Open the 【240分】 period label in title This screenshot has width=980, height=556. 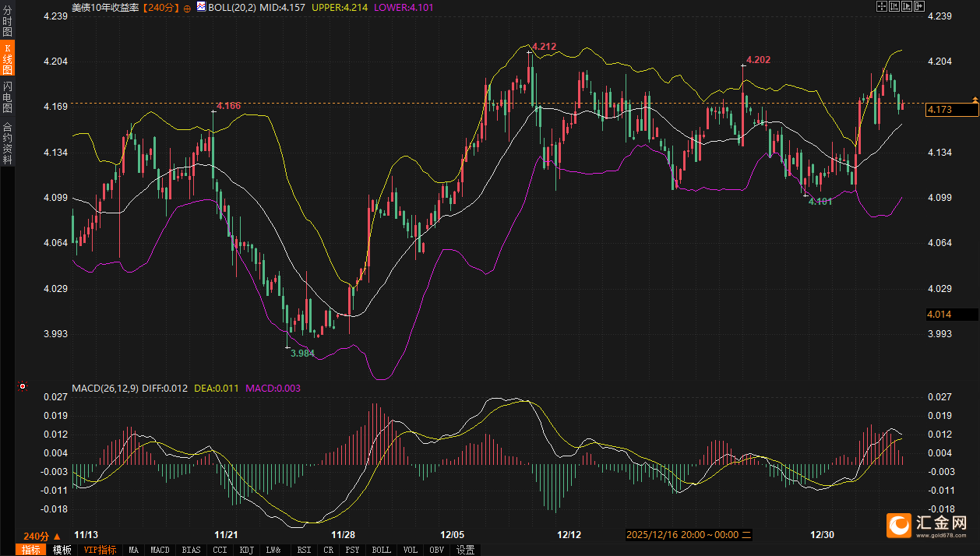click(x=161, y=7)
